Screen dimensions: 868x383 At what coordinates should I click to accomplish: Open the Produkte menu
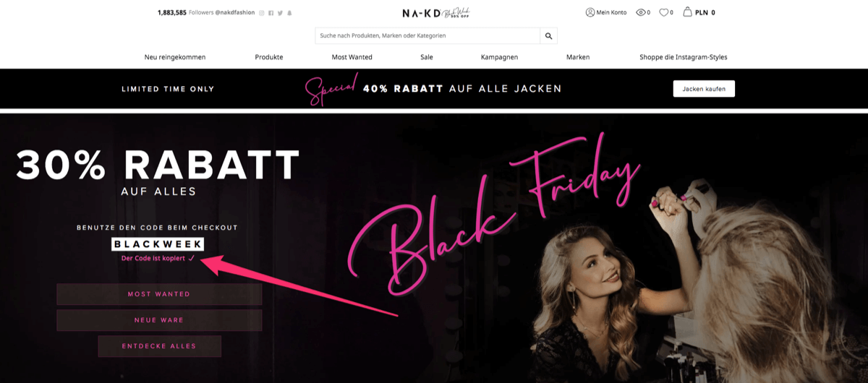point(269,57)
